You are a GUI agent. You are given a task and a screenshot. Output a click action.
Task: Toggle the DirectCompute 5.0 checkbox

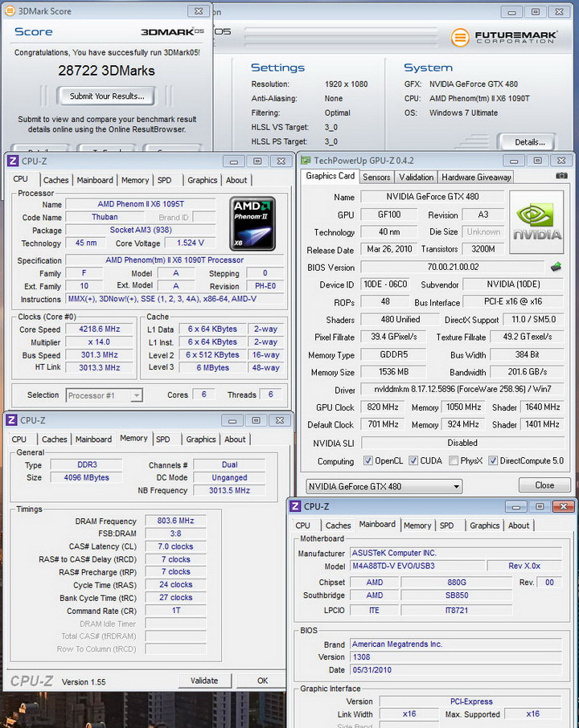click(493, 460)
